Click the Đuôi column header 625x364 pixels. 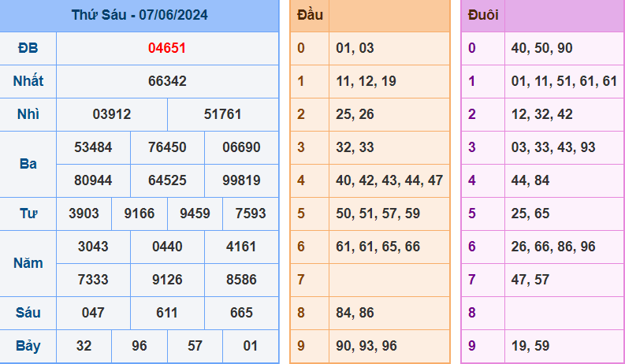tap(483, 15)
